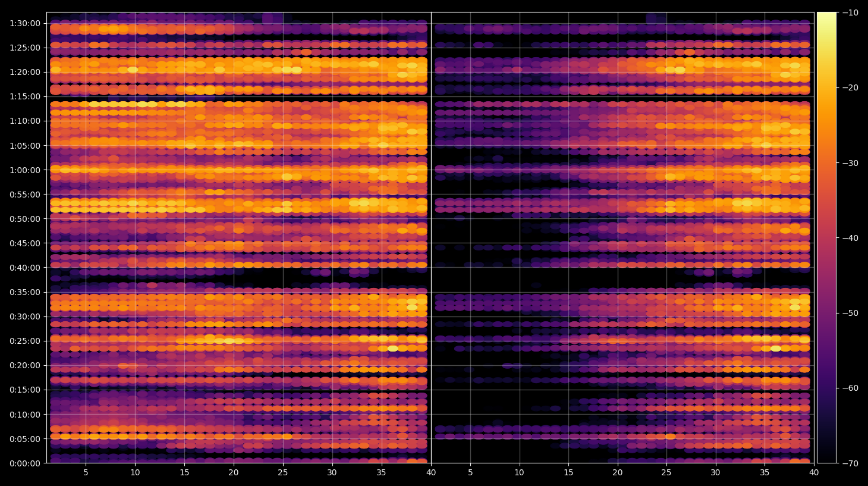Select x-axis label 35 of right plot
Viewport: 868px width, 486px height.
[x=765, y=473]
